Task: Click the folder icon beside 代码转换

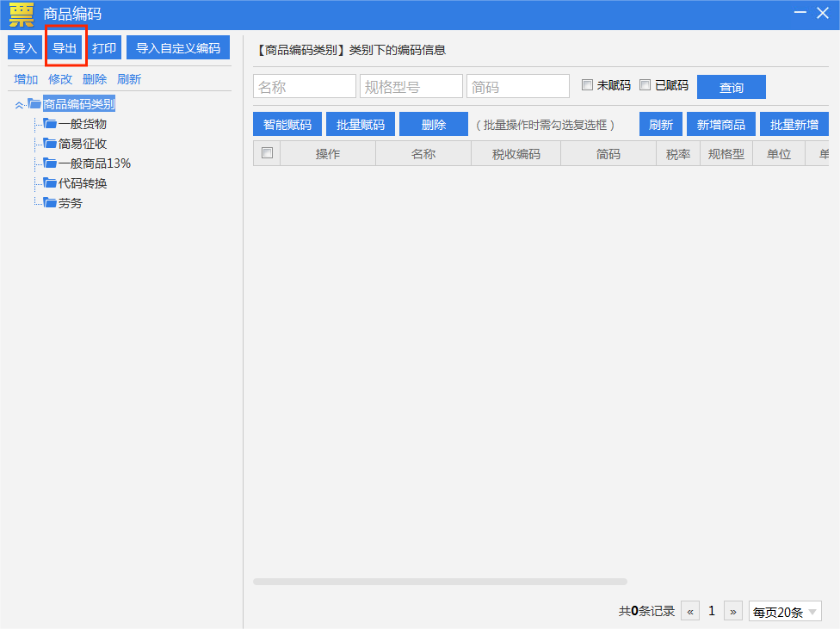Action: click(x=50, y=182)
